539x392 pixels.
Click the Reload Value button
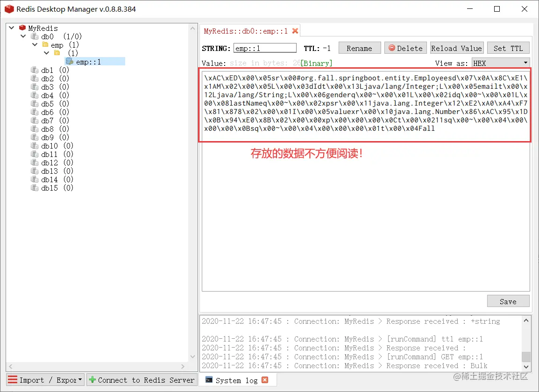coord(456,48)
